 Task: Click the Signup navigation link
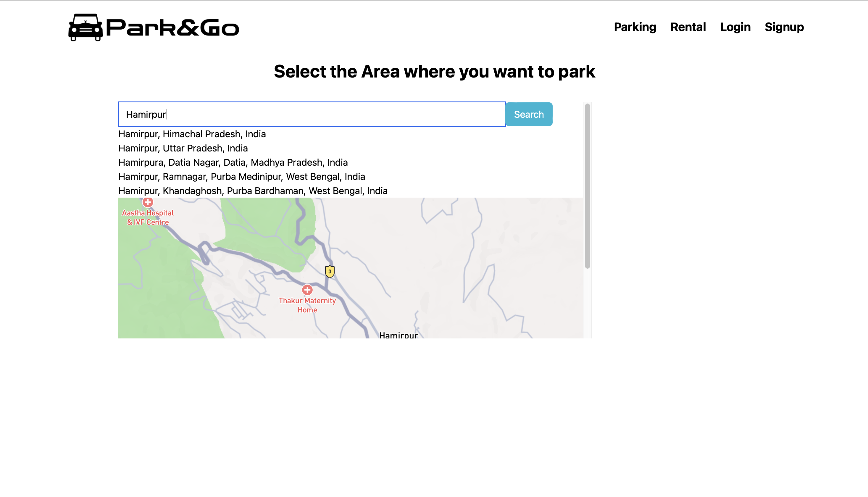click(784, 27)
